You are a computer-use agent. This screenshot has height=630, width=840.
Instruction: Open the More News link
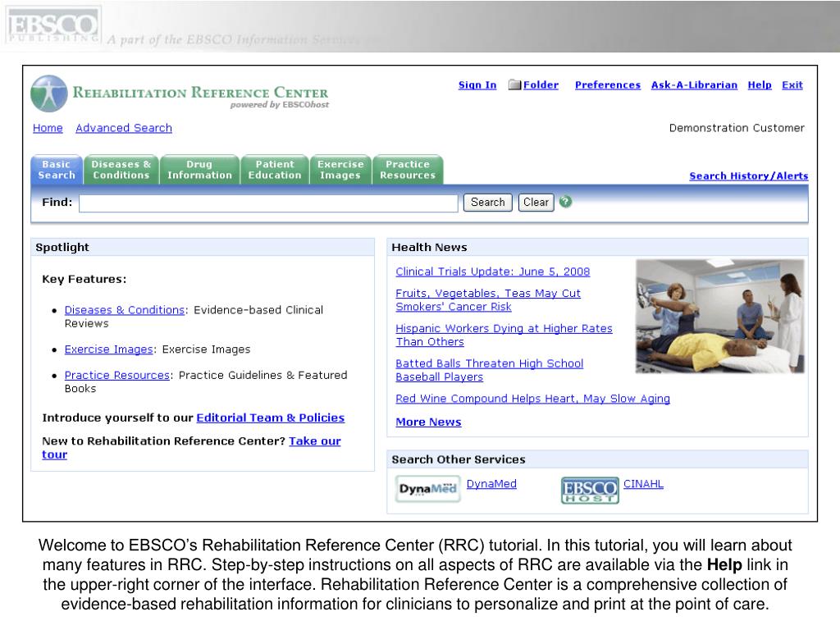click(428, 422)
